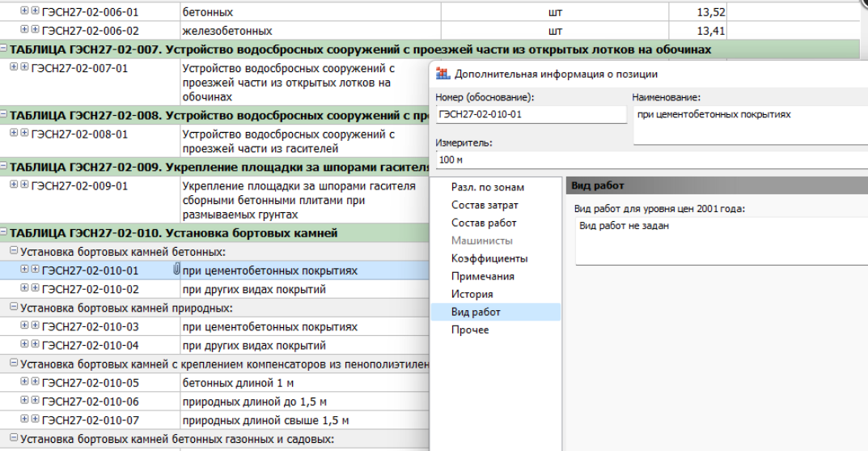Expand leftmost plus box of ГЭСН27-02-007-01
868x451 pixels.
coord(14,67)
